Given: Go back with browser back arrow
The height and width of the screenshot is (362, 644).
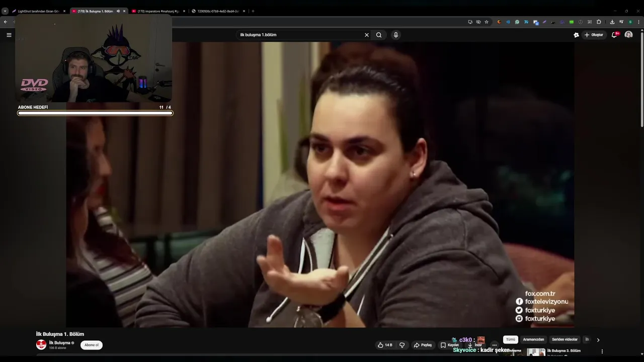Looking at the screenshot, I should 6,22.
